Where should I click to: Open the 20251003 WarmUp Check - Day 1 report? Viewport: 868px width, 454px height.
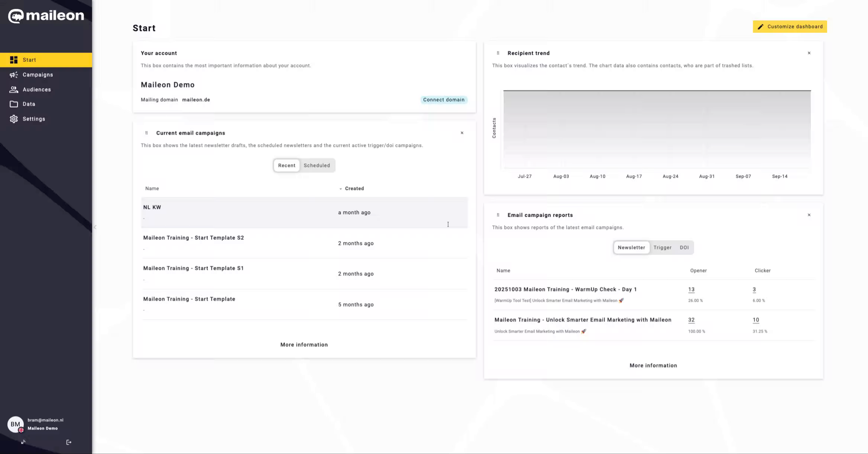pos(566,289)
